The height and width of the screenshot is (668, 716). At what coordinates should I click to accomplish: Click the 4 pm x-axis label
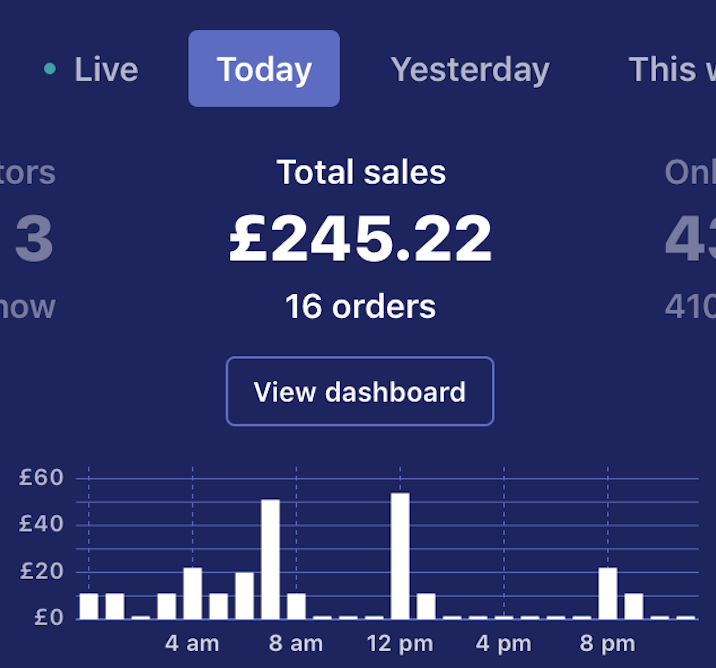pos(504,643)
